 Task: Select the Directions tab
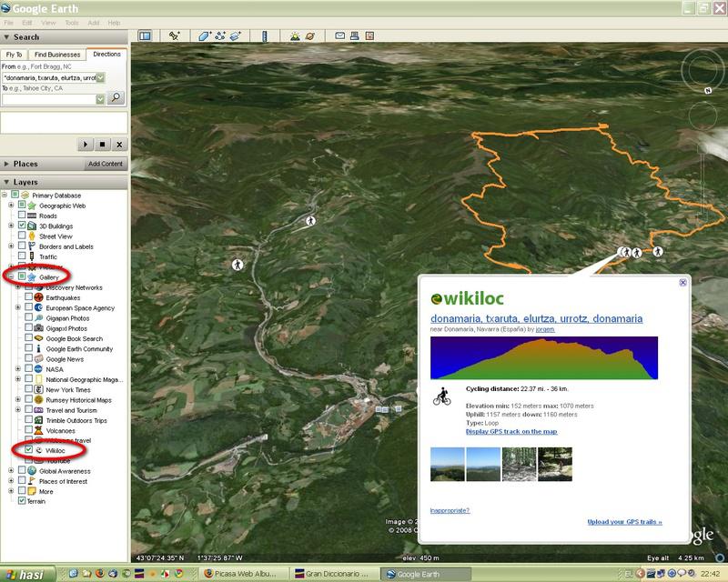pyautogui.click(x=106, y=54)
